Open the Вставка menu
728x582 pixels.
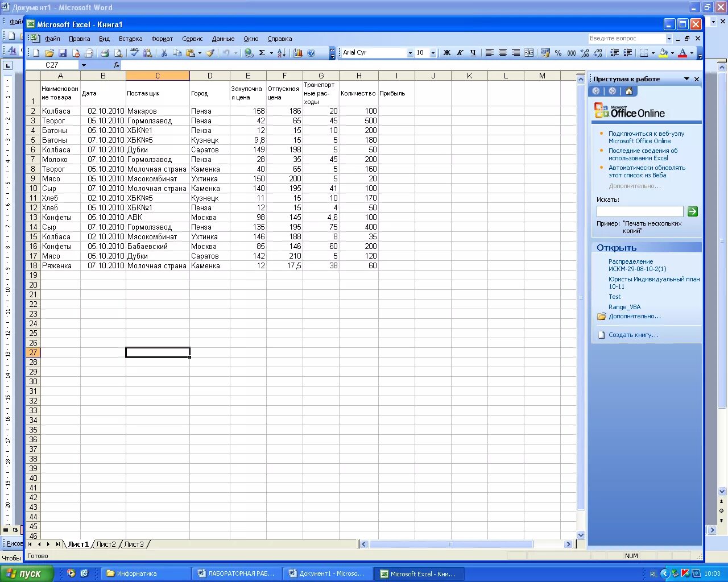pos(130,39)
